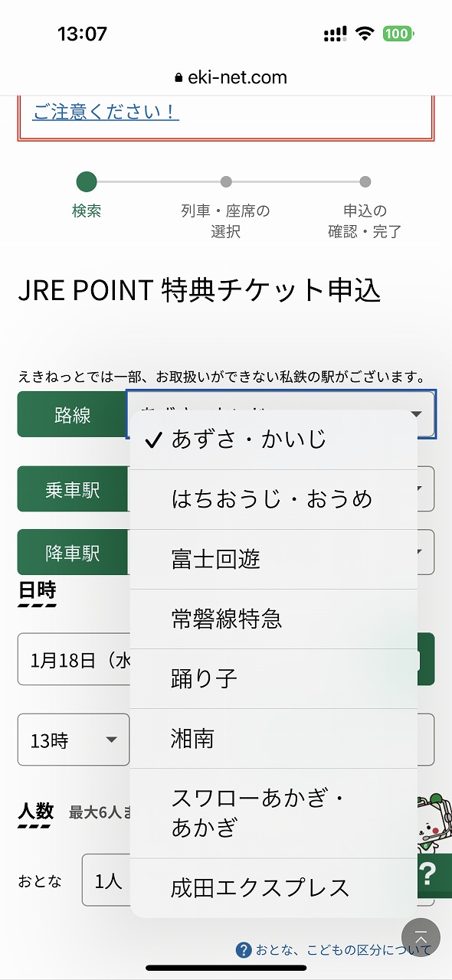Tap the scroll-to-top chevron circle

(x=421, y=937)
